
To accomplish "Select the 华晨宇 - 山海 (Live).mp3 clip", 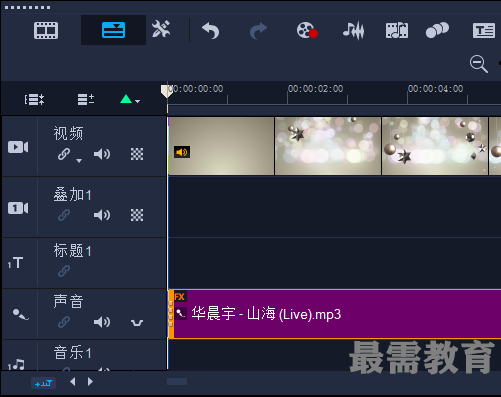I will [335, 314].
